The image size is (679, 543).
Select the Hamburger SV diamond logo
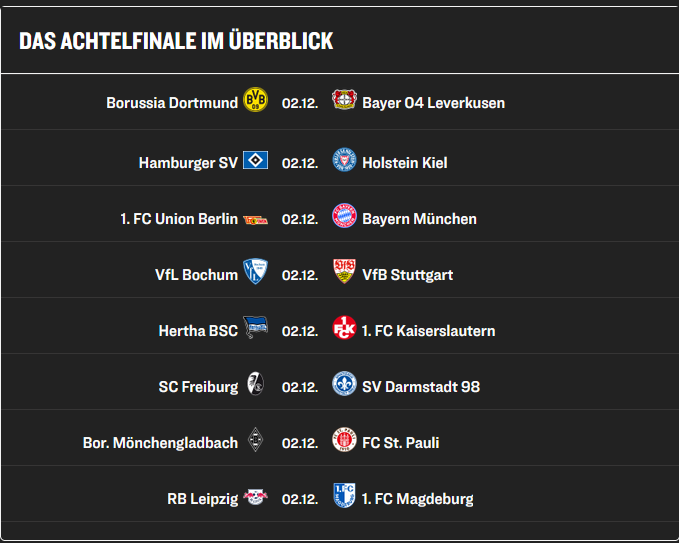[x=255, y=160]
